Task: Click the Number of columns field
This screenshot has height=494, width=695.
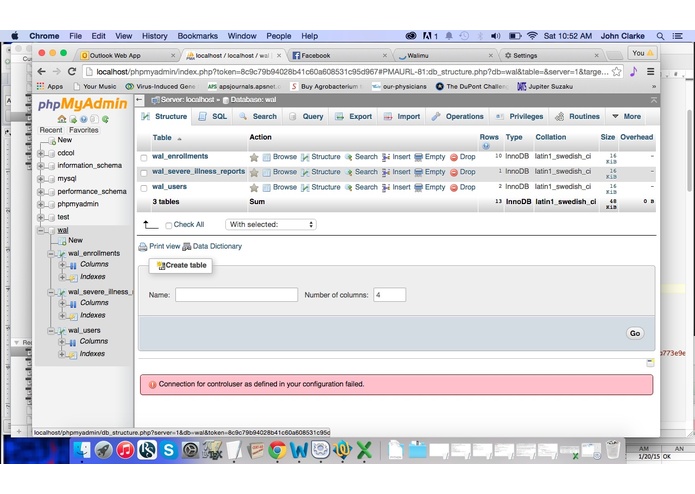Action: click(390, 295)
